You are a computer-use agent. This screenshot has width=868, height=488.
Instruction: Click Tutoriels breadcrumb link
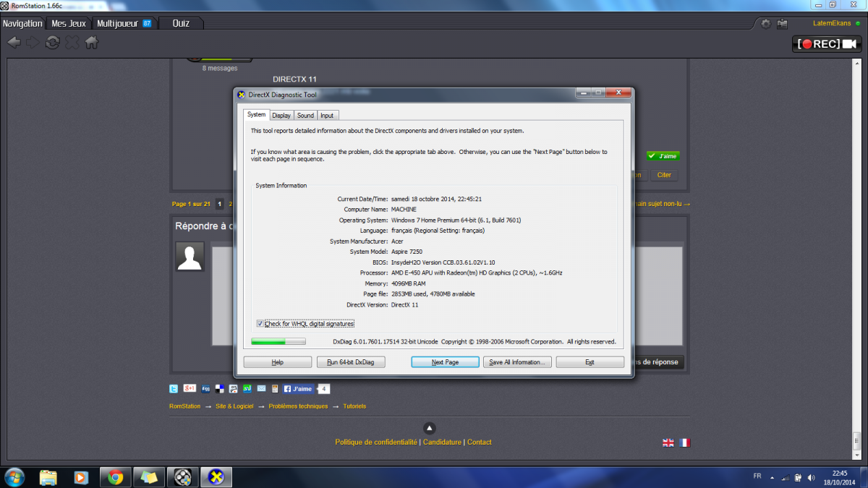coord(354,406)
